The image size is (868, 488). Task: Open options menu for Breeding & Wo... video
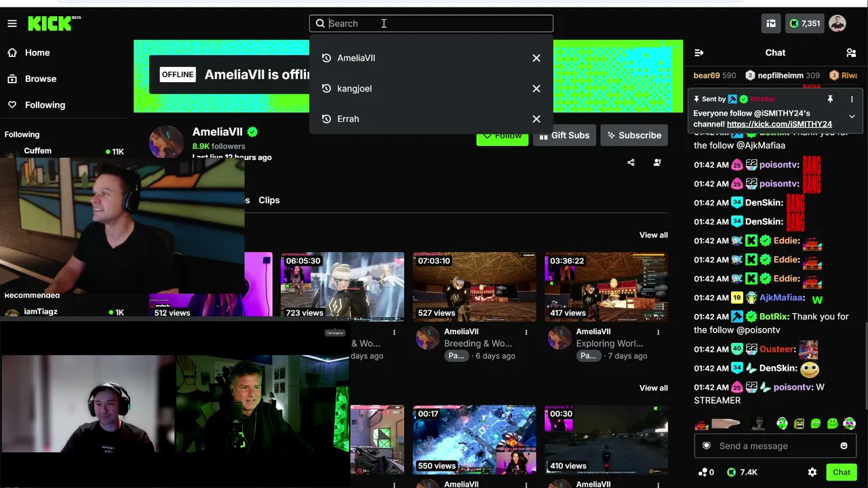tap(526, 333)
